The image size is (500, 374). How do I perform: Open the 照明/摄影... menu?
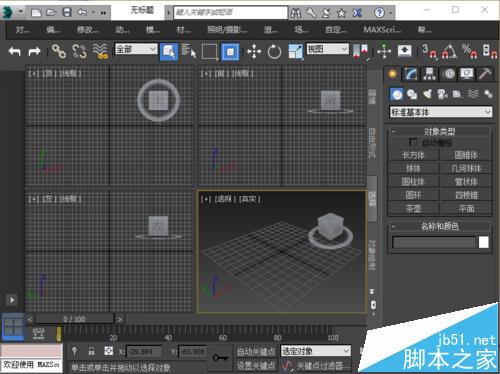tap(227, 30)
